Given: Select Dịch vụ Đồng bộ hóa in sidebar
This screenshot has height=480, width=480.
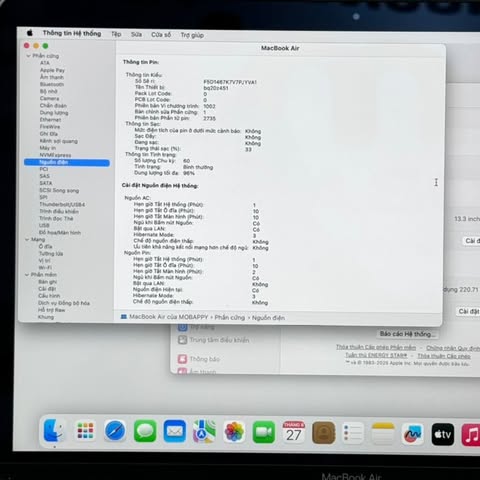Looking at the screenshot, I should click(64, 303).
